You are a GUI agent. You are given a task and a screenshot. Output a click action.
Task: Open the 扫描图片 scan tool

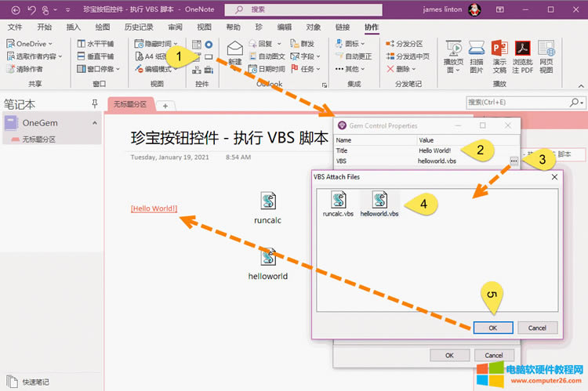click(x=476, y=56)
